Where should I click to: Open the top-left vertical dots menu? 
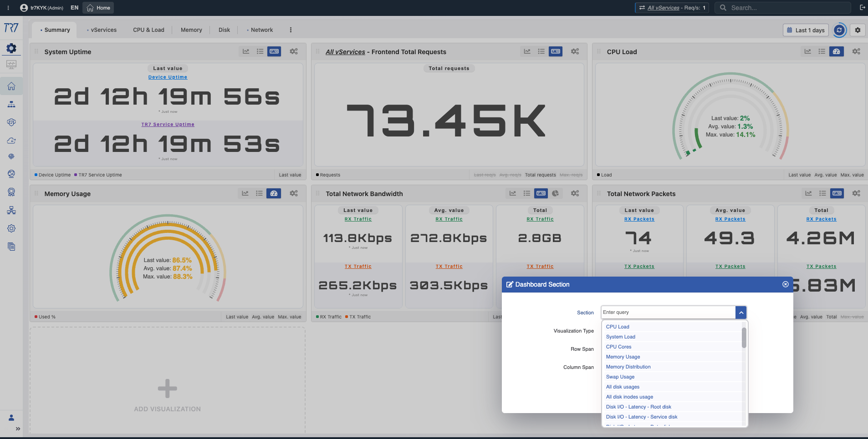point(8,8)
